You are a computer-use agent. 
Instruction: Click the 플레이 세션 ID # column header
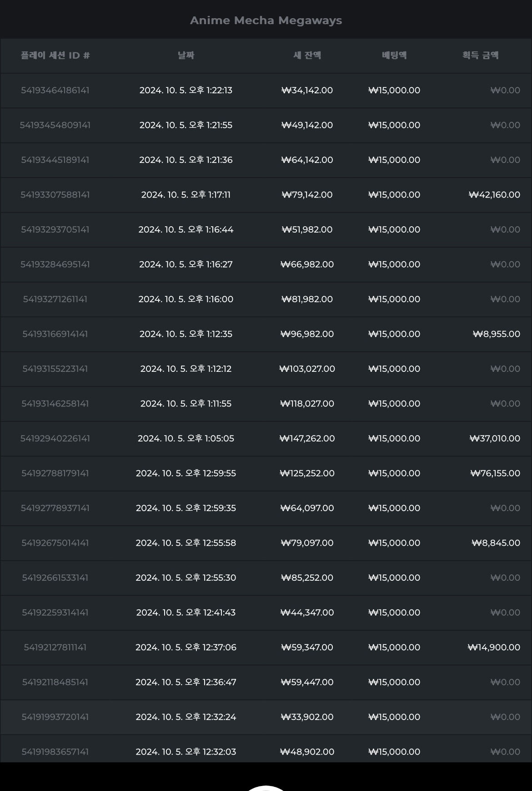tap(55, 56)
